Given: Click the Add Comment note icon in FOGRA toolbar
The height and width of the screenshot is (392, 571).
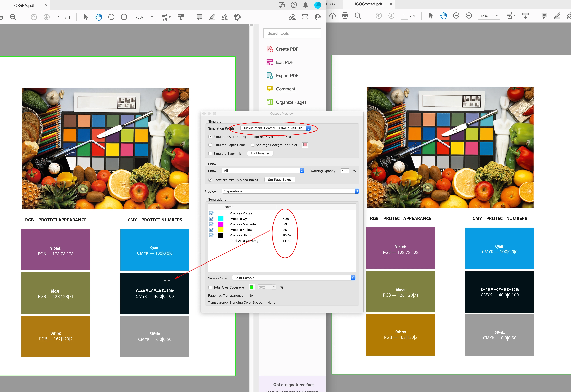Looking at the screenshot, I should click(x=199, y=17).
